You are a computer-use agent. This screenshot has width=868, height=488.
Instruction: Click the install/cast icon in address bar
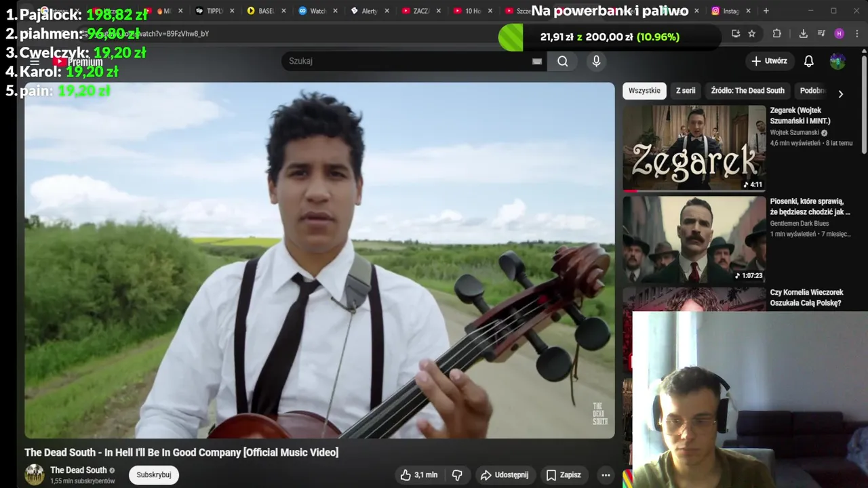[x=736, y=34]
